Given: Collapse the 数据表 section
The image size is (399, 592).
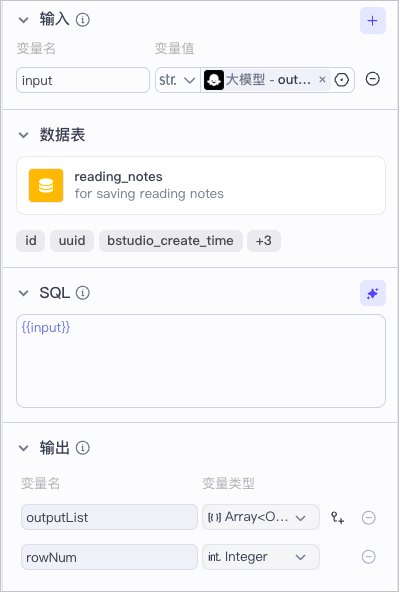Looking at the screenshot, I should (x=24, y=135).
